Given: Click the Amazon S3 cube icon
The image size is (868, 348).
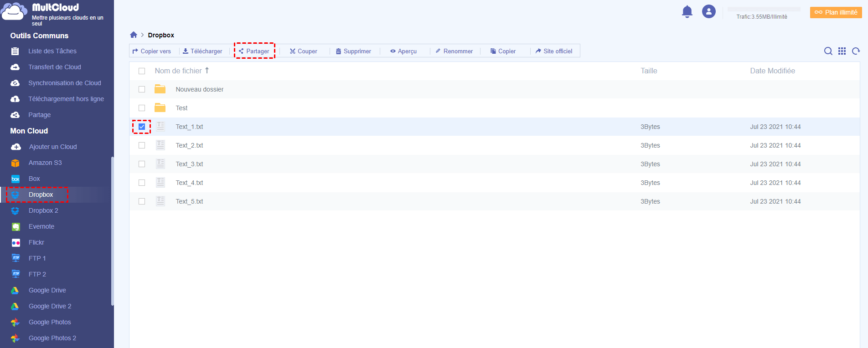Looking at the screenshot, I should (15, 163).
